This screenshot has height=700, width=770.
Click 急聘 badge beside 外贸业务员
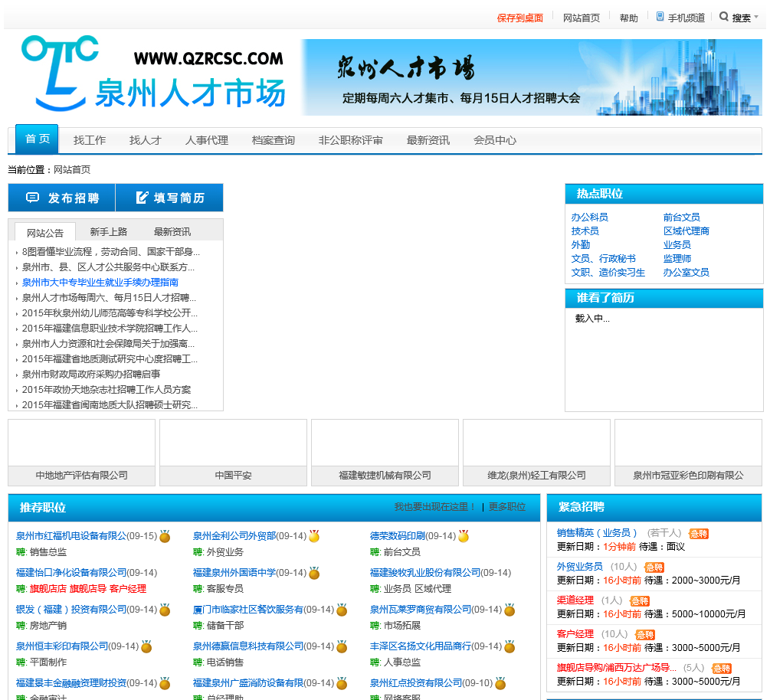pyautogui.click(x=654, y=568)
